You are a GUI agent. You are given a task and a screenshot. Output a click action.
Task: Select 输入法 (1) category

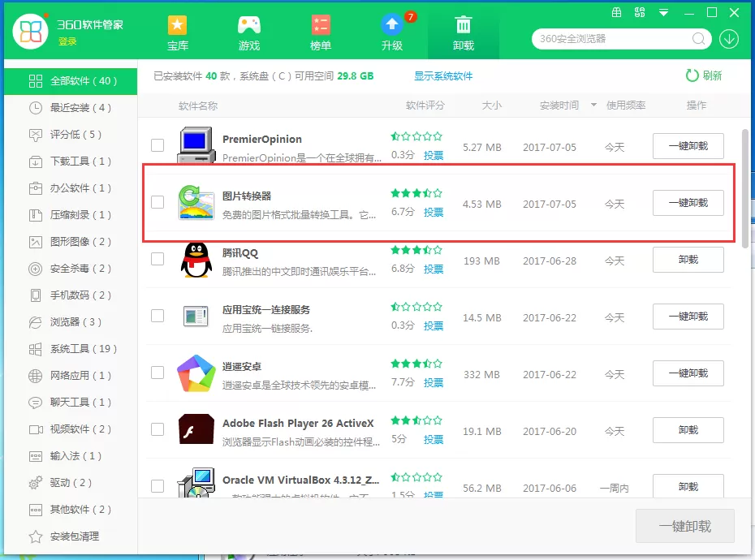pos(71,456)
